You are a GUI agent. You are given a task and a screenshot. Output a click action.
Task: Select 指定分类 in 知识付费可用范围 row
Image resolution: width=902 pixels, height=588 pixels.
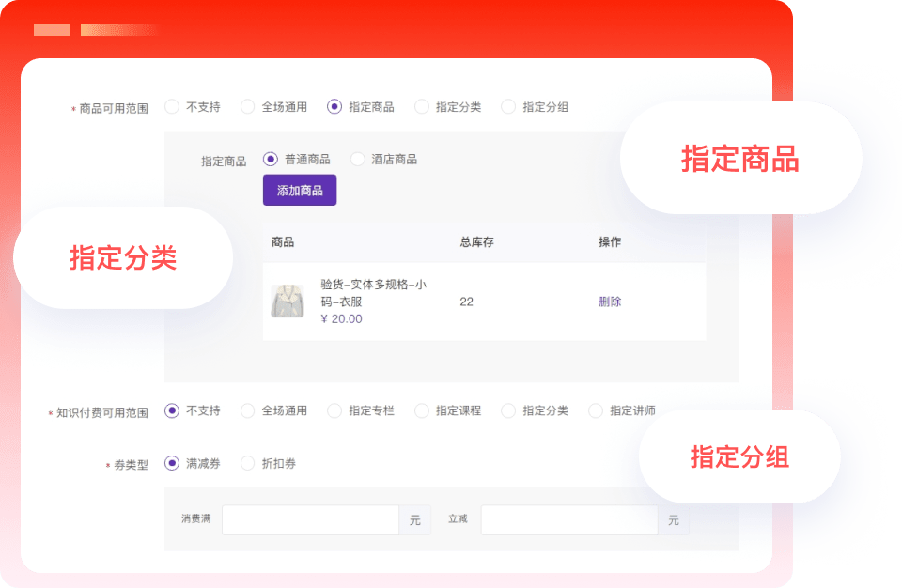(x=508, y=410)
